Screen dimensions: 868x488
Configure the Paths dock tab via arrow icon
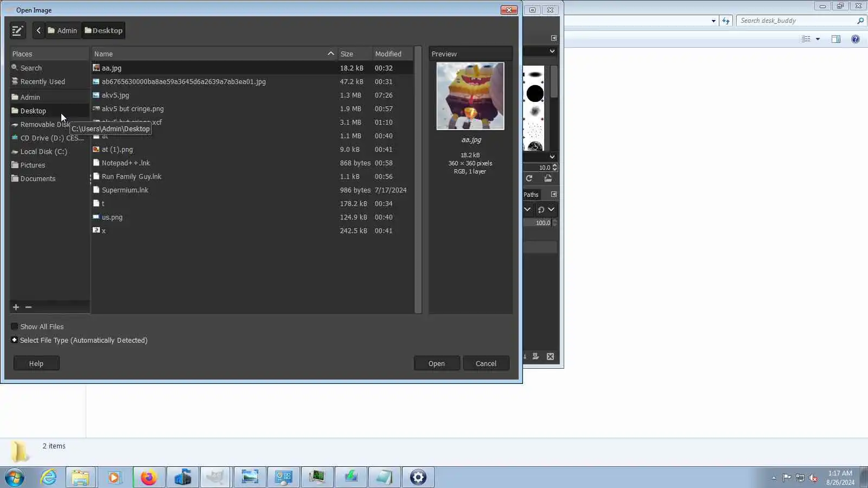[x=554, y=195]
